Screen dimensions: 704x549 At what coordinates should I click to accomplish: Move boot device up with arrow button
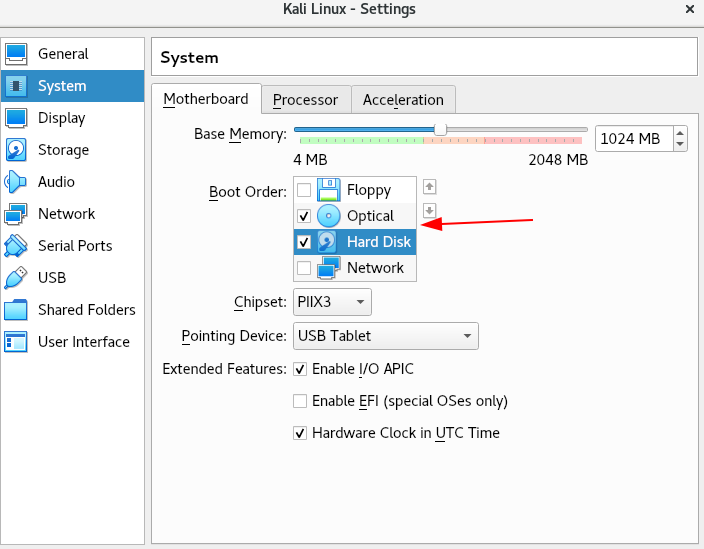click(430, 186)
